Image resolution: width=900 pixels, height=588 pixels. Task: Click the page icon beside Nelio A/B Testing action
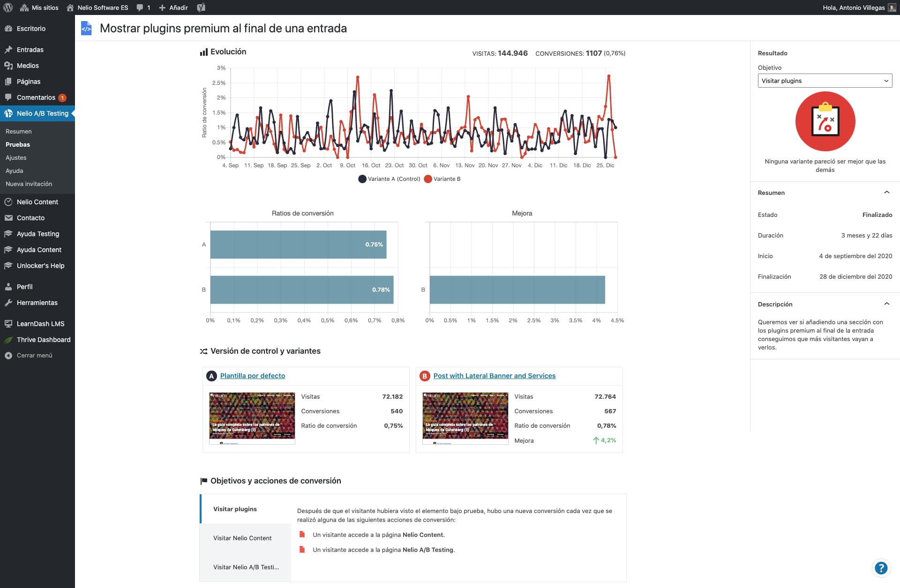302,550
